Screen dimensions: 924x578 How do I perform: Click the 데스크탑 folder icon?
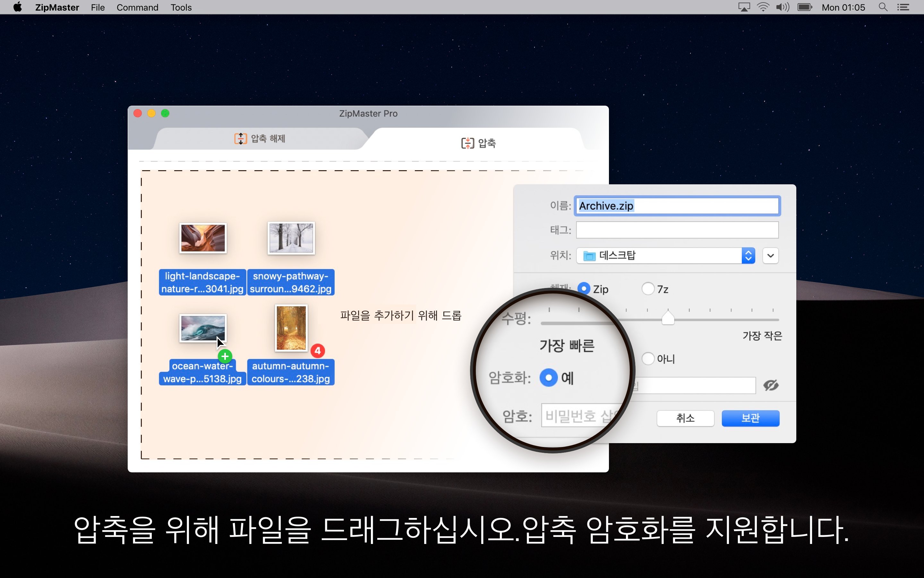tap(589, 256)
